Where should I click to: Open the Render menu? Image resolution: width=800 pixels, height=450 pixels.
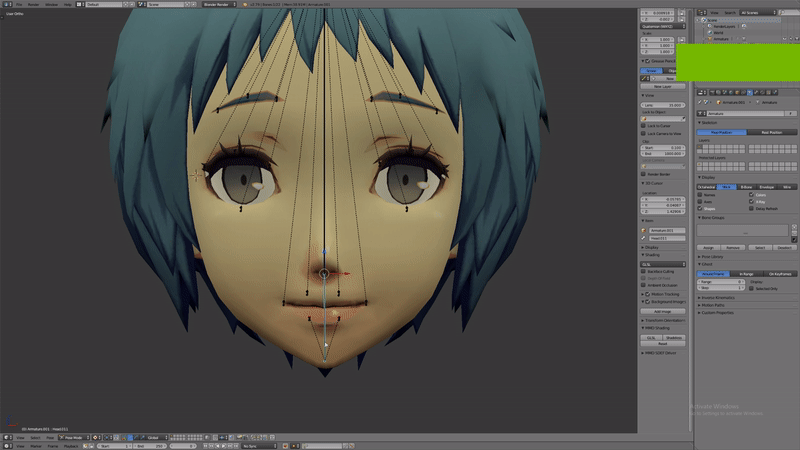33,4
